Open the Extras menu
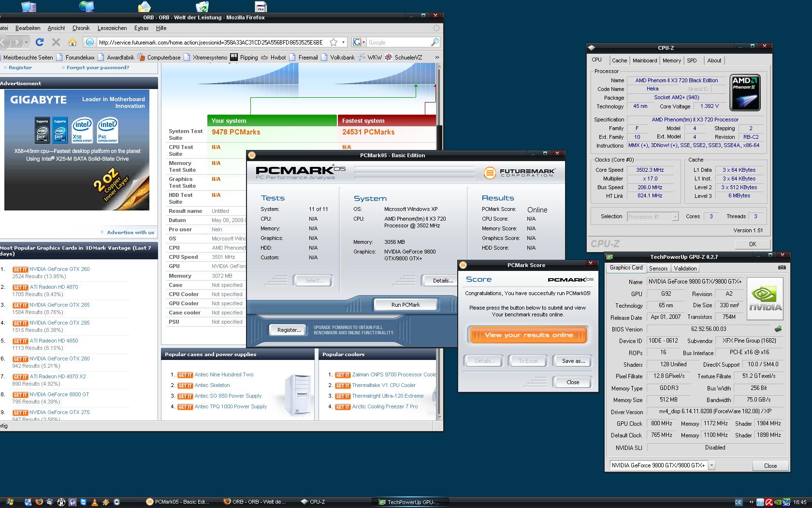The height and width of the screenshot is (508, 812). click(x=142, y=28)
